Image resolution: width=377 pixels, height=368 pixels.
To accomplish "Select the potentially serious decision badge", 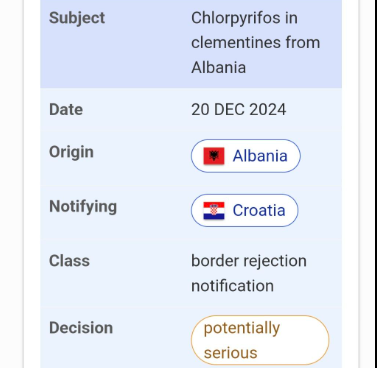I will click(260, 340).
